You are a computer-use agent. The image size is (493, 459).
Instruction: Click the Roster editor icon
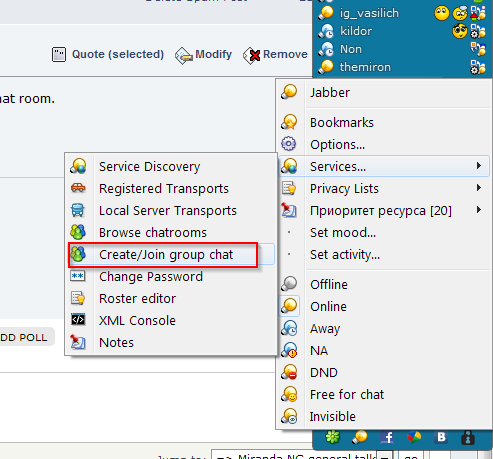pyautogui.click(x=78, y=298)
